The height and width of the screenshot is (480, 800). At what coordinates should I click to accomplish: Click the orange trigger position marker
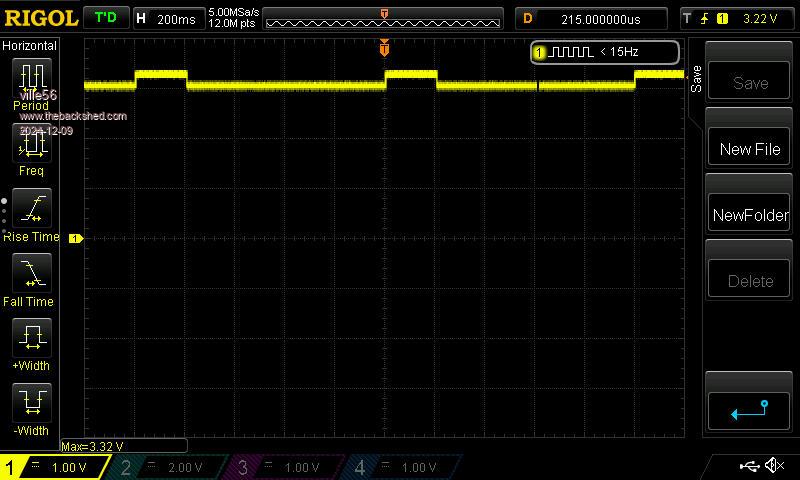pos(384,49)
